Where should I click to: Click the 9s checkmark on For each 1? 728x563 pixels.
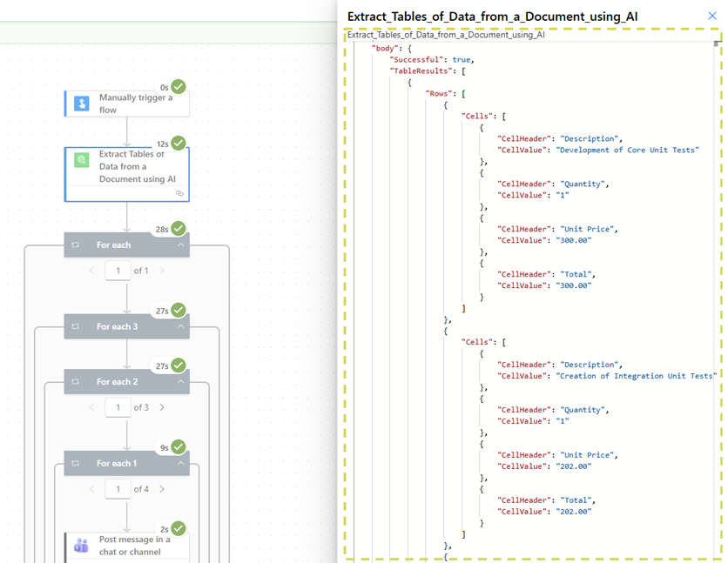pyautogui.click(x=178, y=446)
